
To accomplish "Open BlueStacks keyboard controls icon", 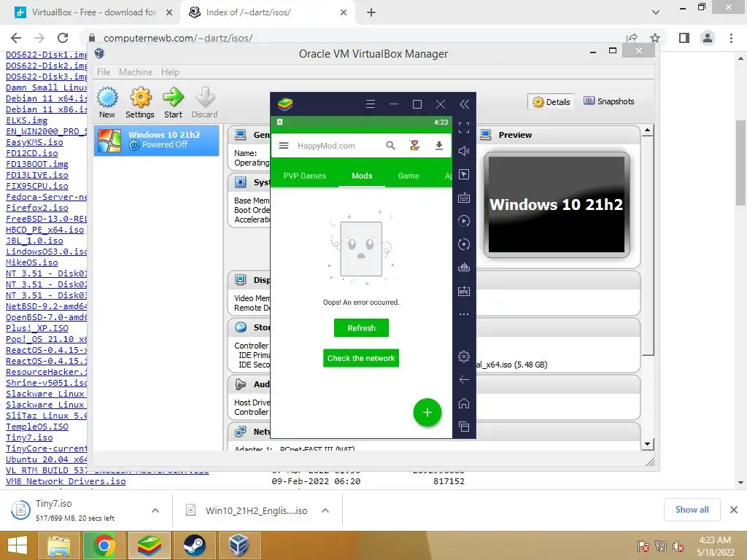I will point(464,198).
